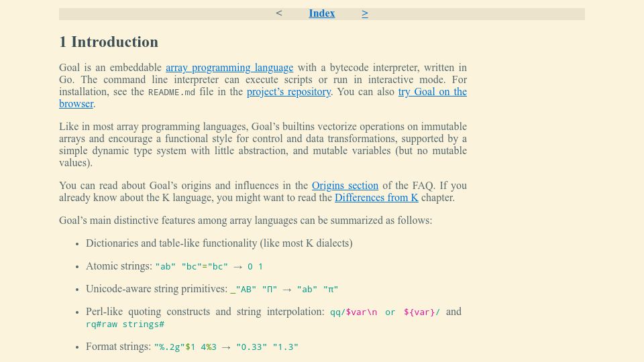Click code sample qq/$var\n or ${var}/
The height and width of the screenshot is (362, 644).
[x=385, y=312]
